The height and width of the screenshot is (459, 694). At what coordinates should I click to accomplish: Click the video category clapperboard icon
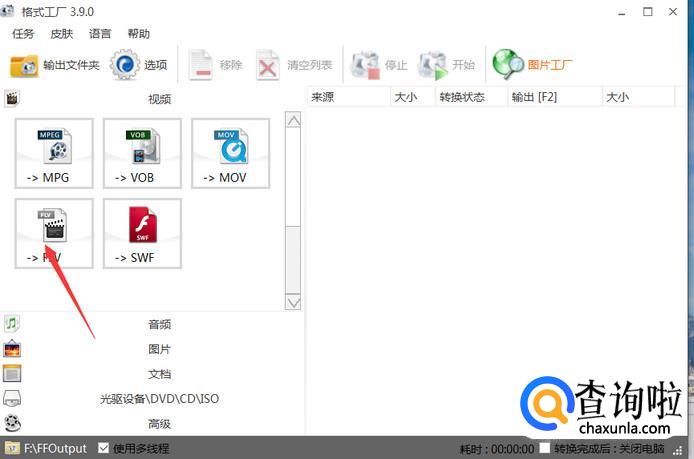[x=12, y=98]
